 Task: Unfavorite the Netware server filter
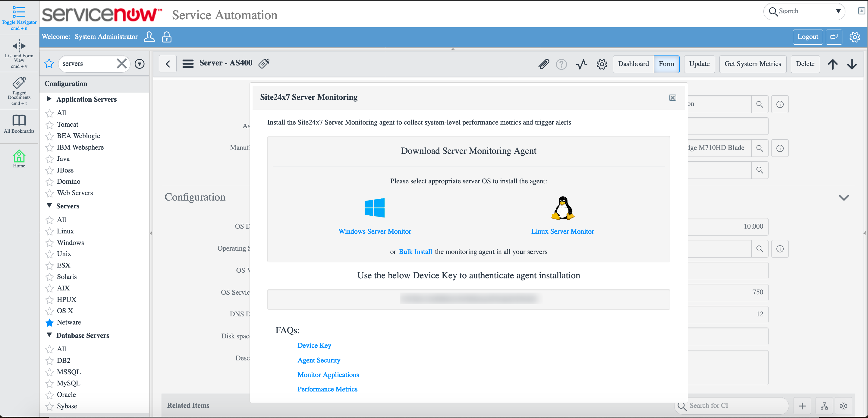(x=49, y=322)
